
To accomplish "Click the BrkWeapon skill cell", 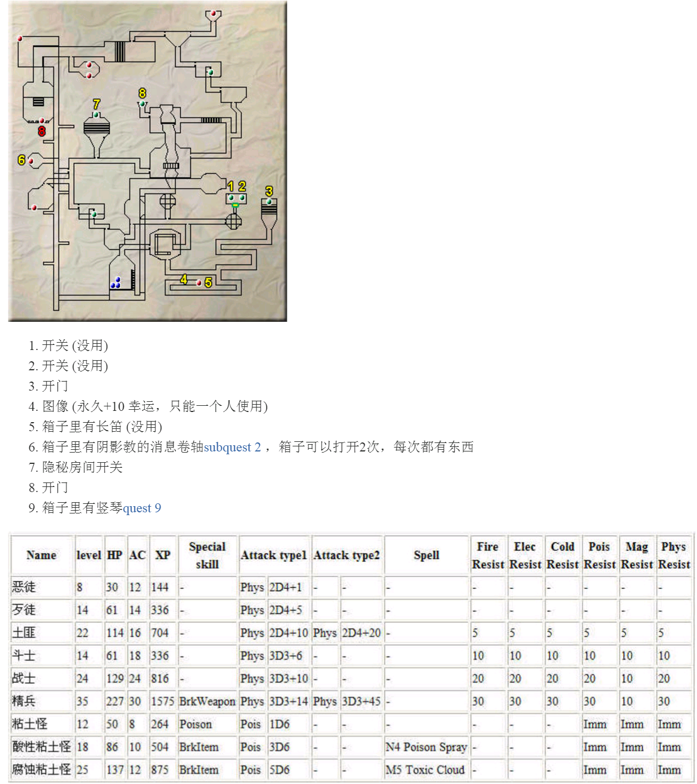I will point(207,701).
